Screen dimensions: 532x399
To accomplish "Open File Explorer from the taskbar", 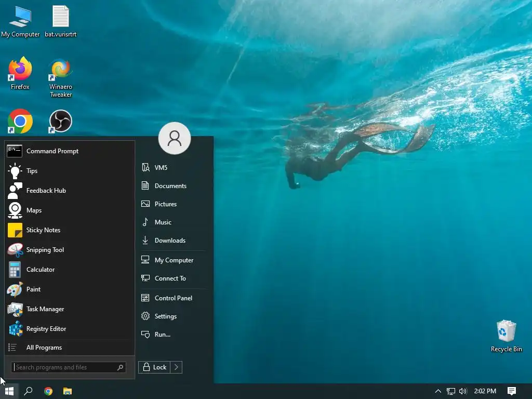I will coord(68,391).
